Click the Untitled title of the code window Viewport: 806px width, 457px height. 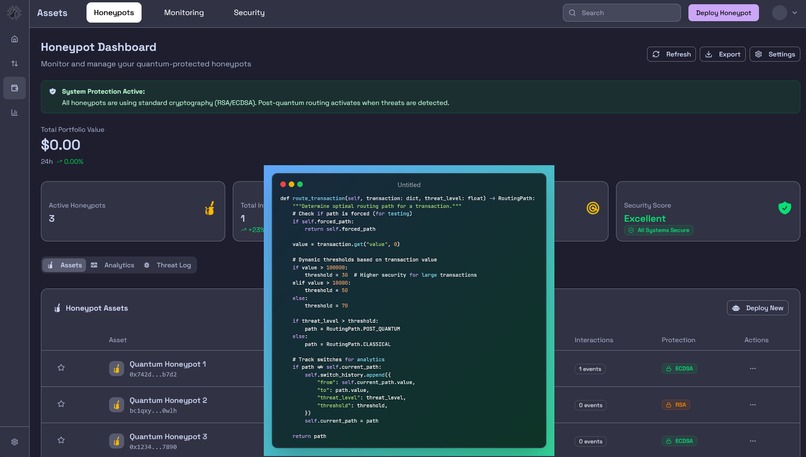(x=409, y=185)
